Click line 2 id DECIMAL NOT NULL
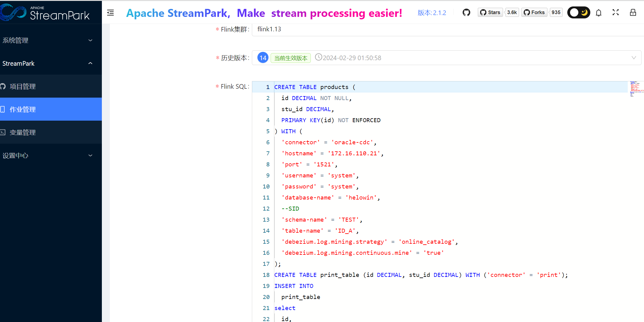 click(x=316, y=98)
